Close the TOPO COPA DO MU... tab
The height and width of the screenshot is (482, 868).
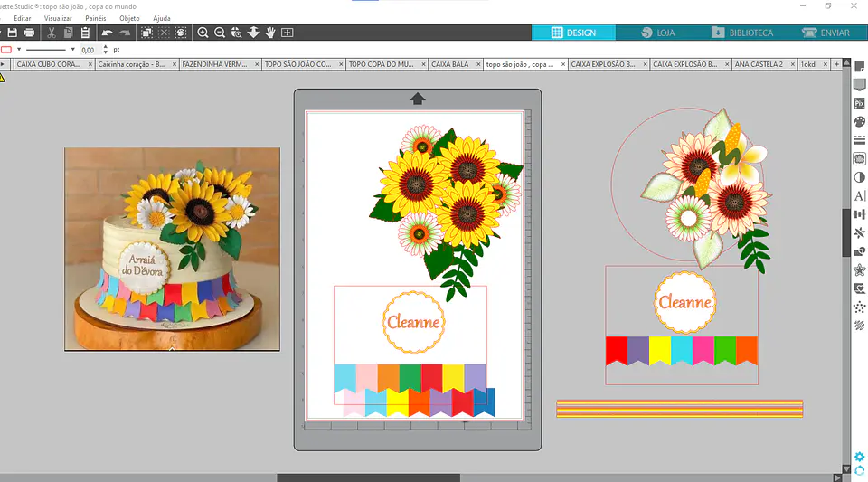coord(423,65)
